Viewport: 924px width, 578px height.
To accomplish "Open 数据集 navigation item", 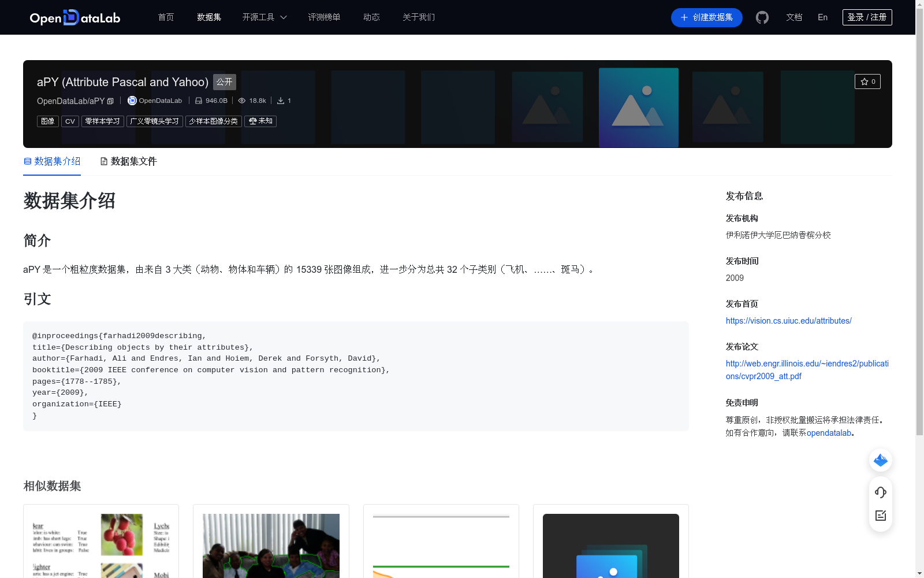I will pos(209,17).
